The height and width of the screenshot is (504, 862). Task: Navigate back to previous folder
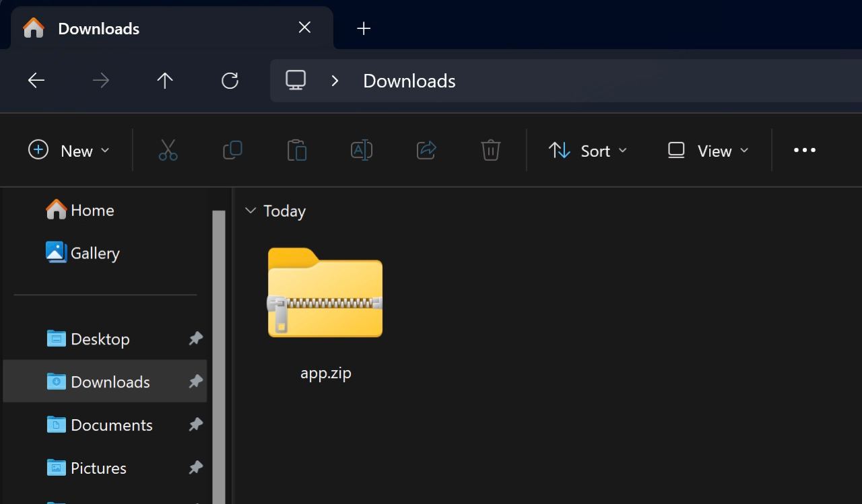coord(36,81)
